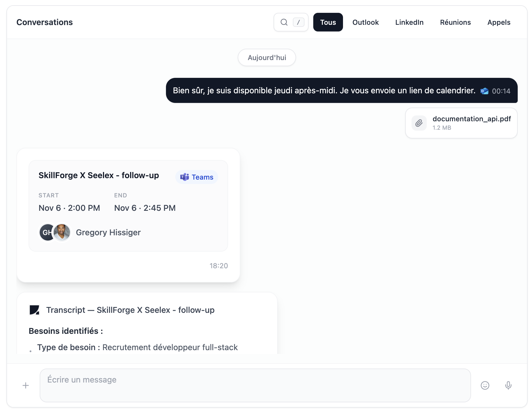Focus the Écrire un message field

(x=255, y=385)
